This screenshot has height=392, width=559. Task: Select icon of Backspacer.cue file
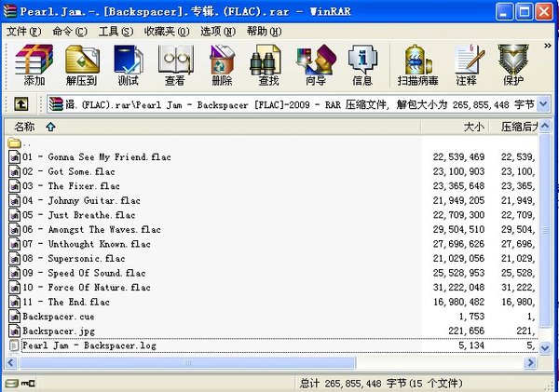[x=14, y=317]
